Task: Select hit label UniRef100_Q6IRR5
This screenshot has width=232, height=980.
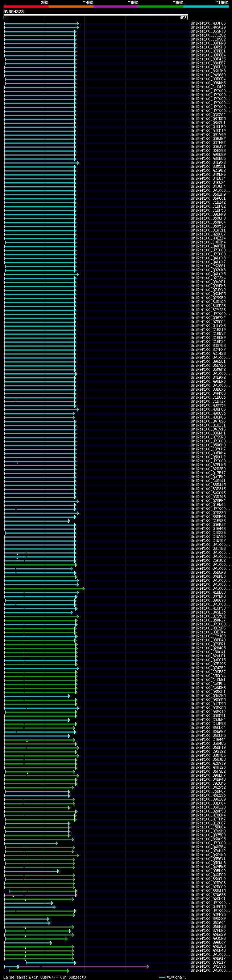Action: [x=208, y=119]
